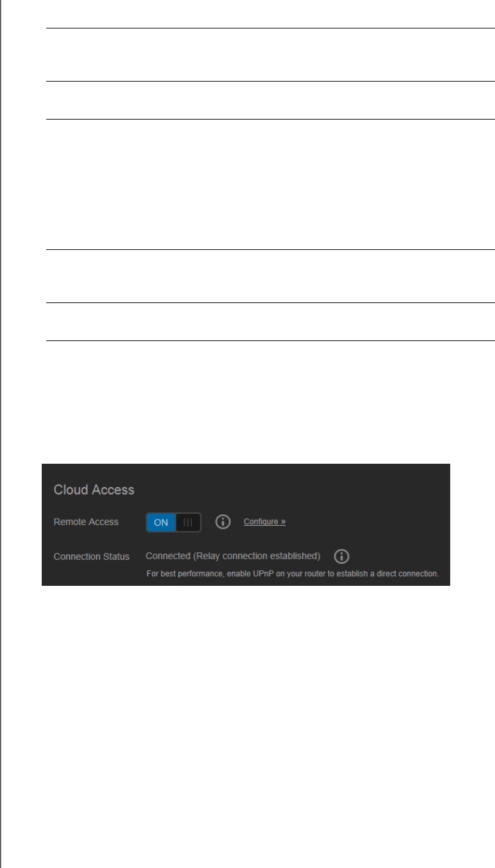
Task: Select the Remote Access label
Action: pos(86,522)
